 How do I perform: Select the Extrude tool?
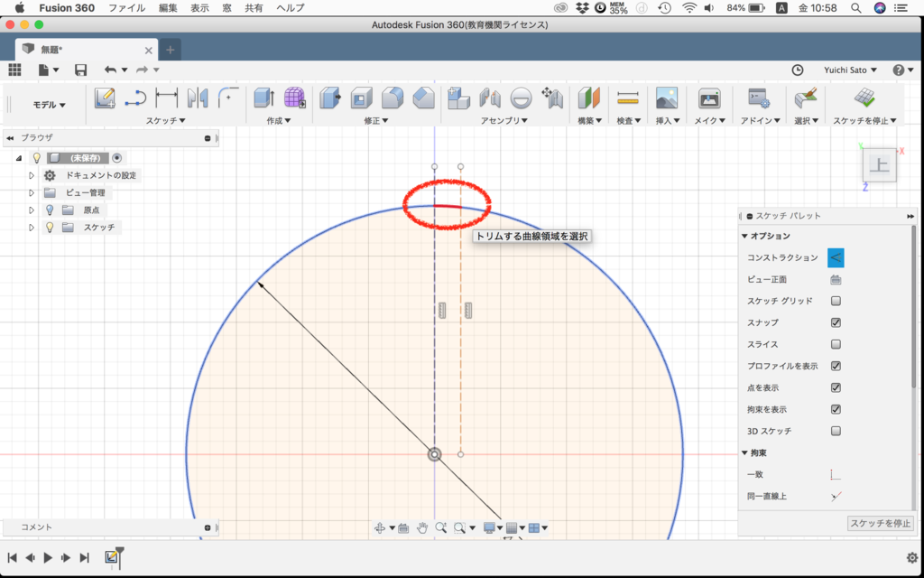[x=264, y=98]
